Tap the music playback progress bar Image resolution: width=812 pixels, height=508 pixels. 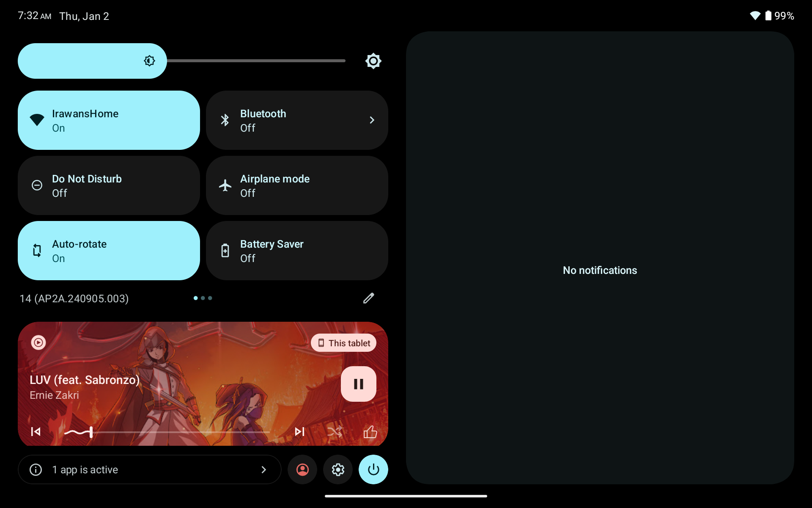(x=169, y=432)
